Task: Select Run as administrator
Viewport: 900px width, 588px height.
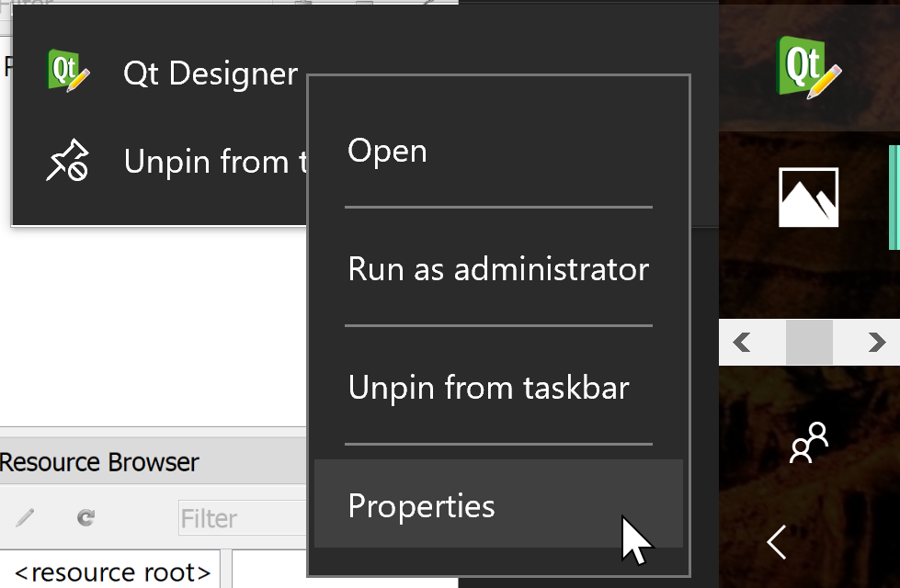Action: (x=498, y=268)
